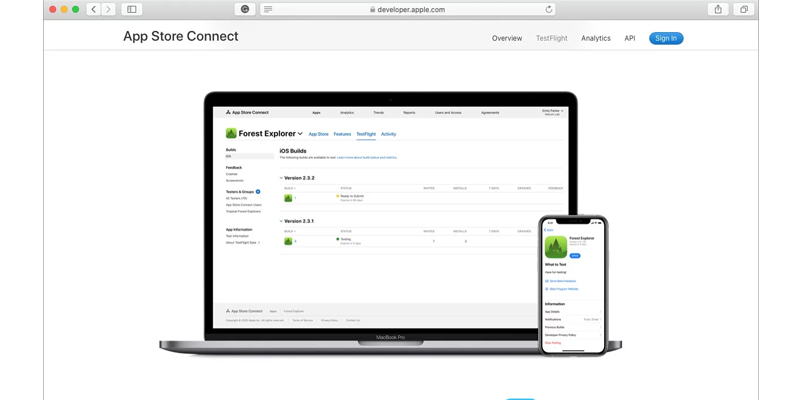Collapse the Version 2.3.2 builds section
Viewport: 799px width, 400px height.
coord(281,178)
